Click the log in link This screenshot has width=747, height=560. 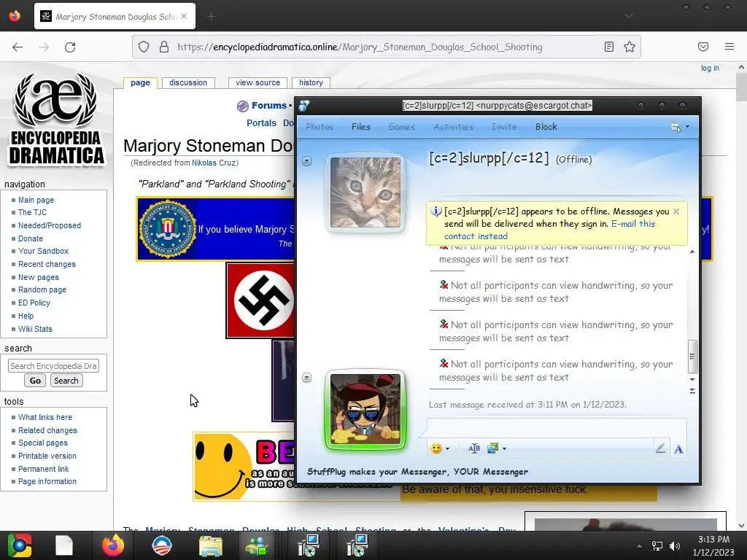point(710,68)
